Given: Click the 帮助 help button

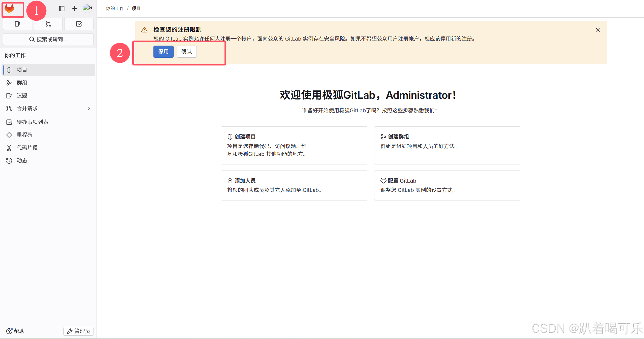Looking at the screenshot, I should coord(15,331).
